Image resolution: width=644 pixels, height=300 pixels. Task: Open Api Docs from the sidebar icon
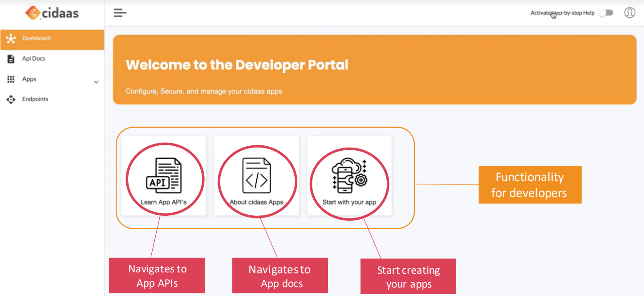point(11,58)
